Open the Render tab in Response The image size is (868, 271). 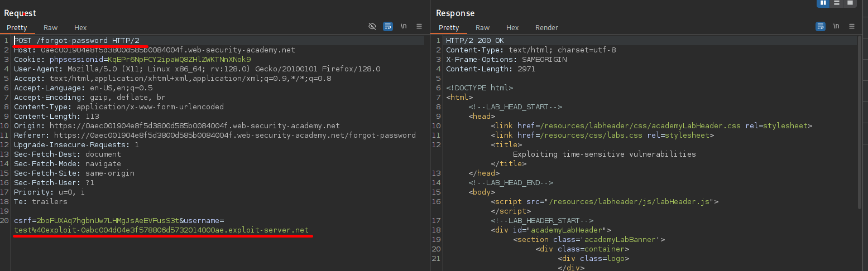tap(546, 27)
